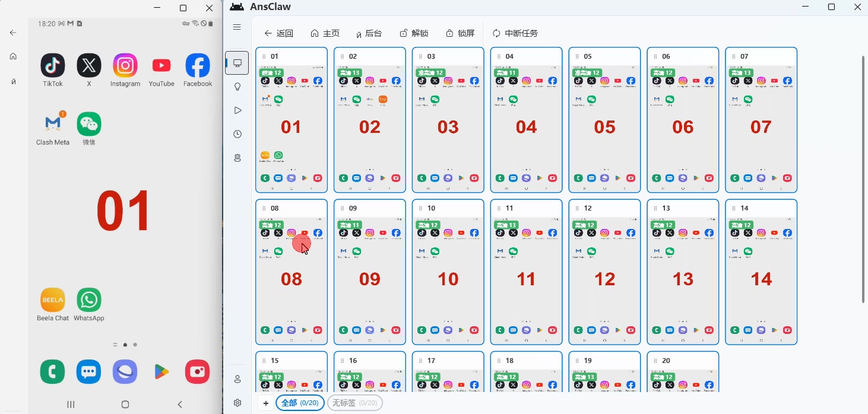Click the vertical scrollbar of the device grid

point(864,180)
